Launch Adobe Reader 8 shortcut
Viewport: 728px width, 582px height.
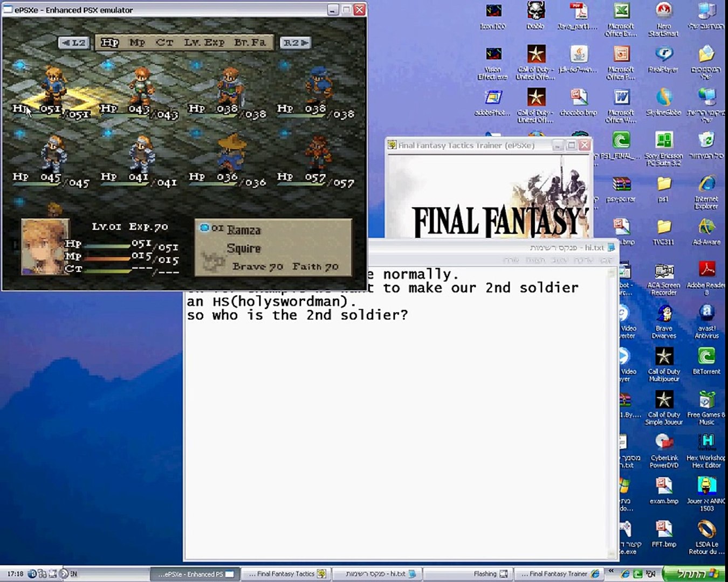(x=706, y=279)
